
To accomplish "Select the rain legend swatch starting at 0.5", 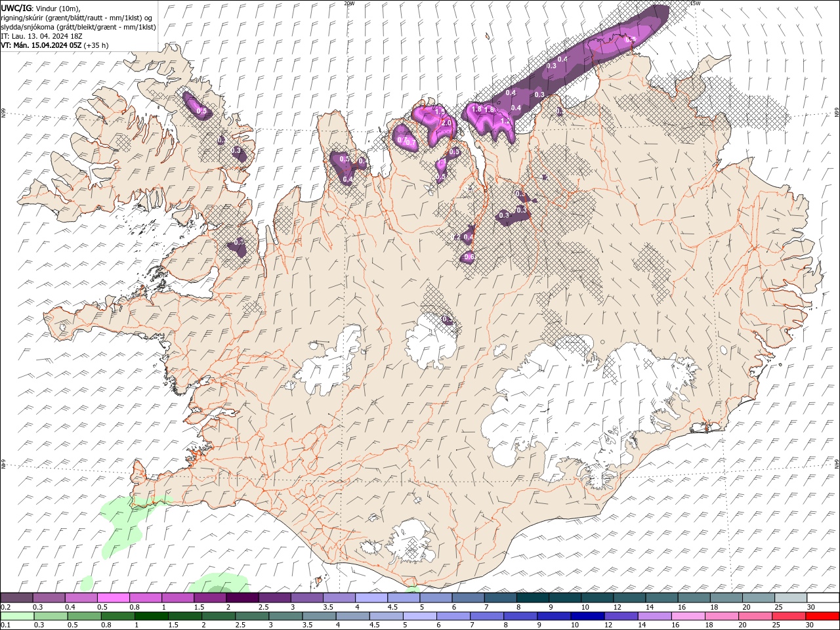I will (84, 616).
